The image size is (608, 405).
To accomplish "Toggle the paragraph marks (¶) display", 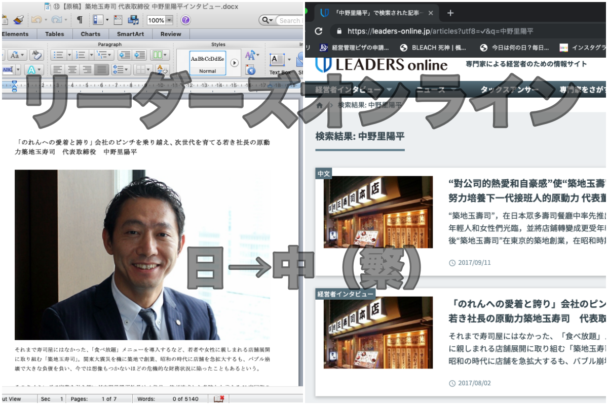I will (x=79, y=20).
